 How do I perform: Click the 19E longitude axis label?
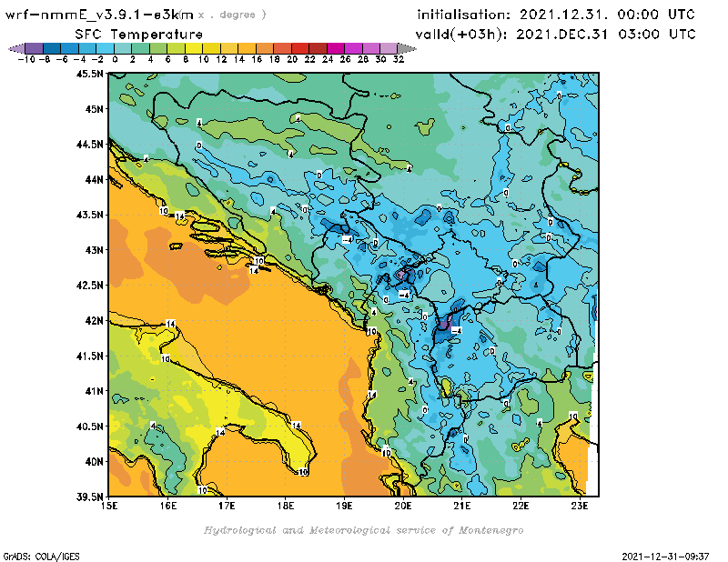345,506
